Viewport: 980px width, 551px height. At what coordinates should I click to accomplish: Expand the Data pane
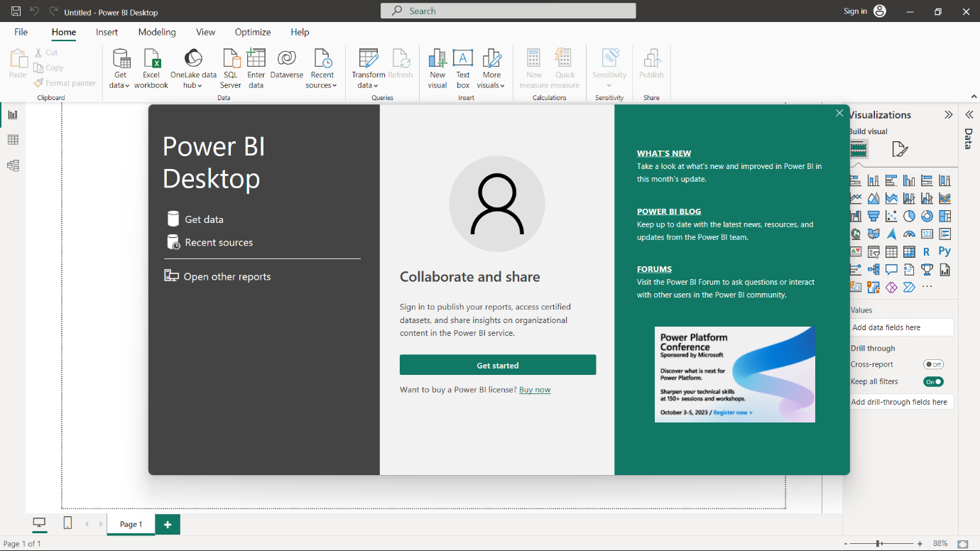pos(969,114)
